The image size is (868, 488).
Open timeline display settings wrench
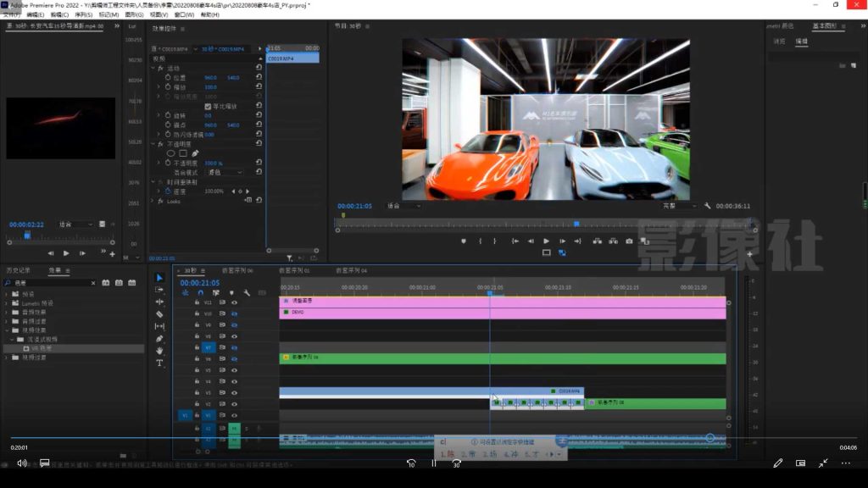pos(247,292)
